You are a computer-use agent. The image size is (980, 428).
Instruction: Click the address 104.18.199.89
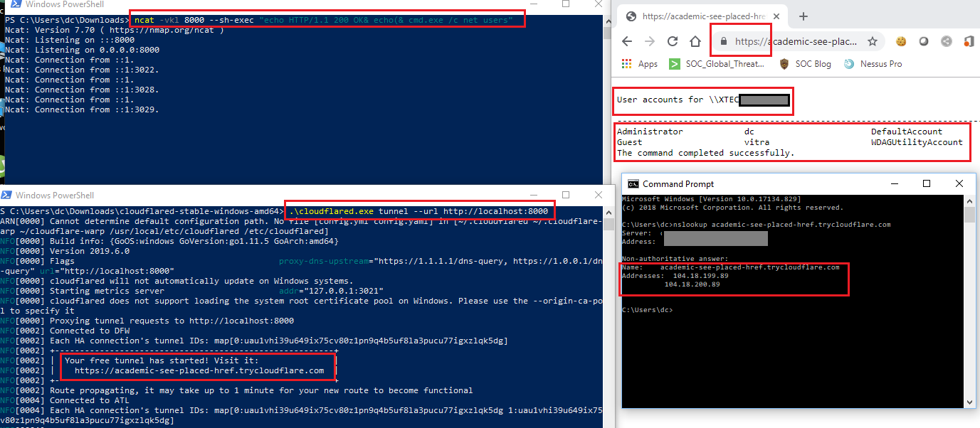[700, 276]
